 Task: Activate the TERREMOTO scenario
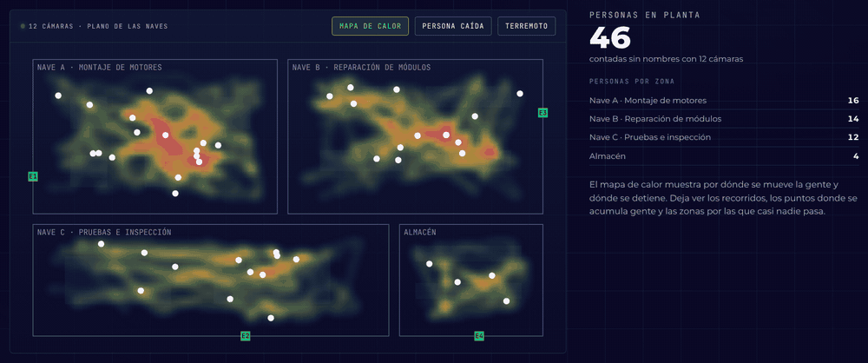(x=527, y=26)
